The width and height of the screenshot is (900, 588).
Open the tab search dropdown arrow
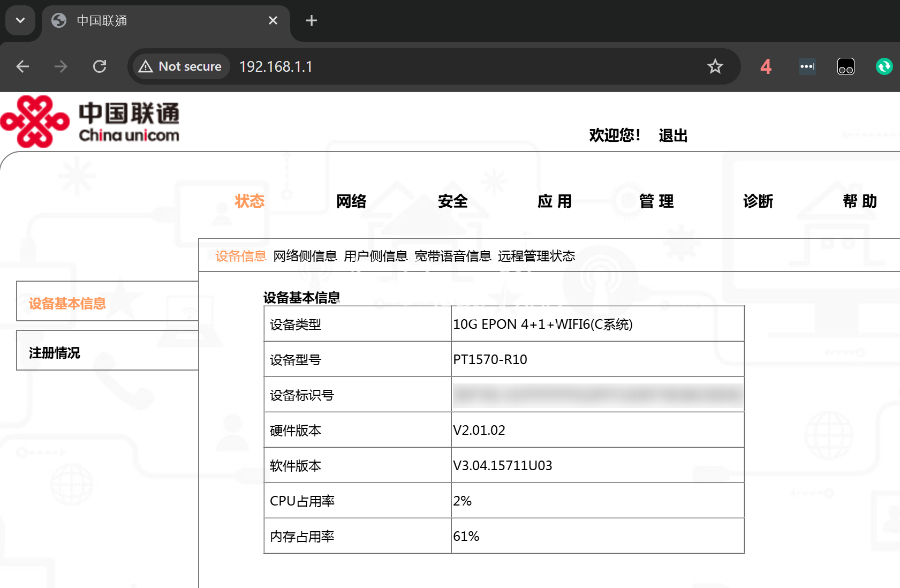(x=20, y=20)
